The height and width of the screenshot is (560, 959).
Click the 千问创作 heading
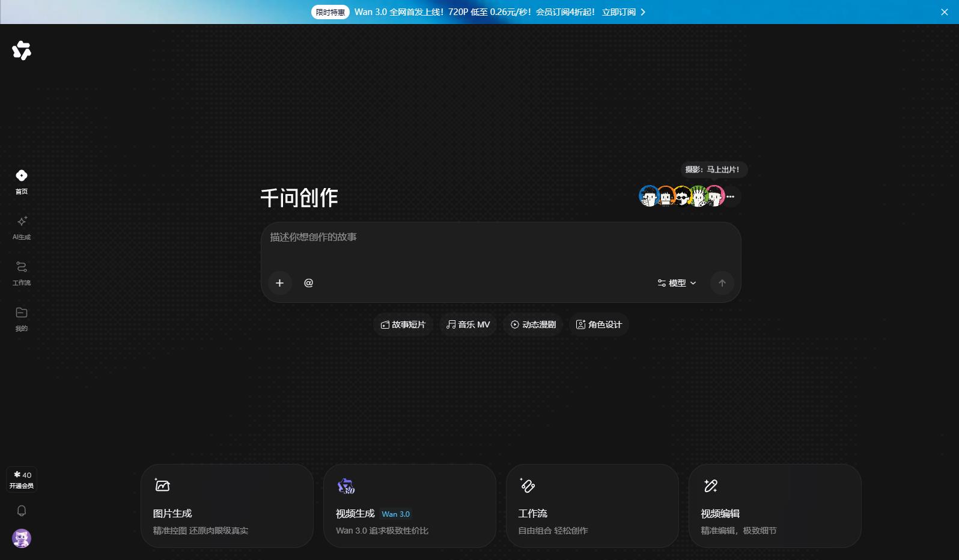[299, 198]
